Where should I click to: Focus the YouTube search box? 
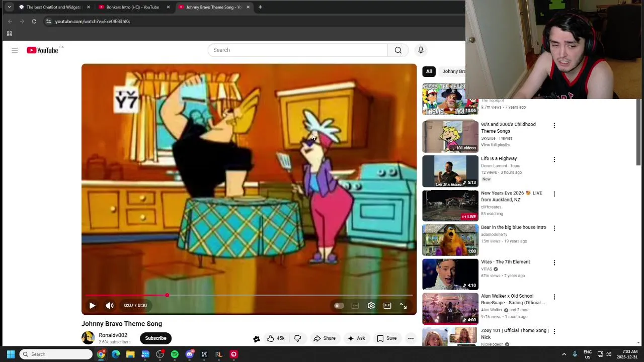(297, 50)
